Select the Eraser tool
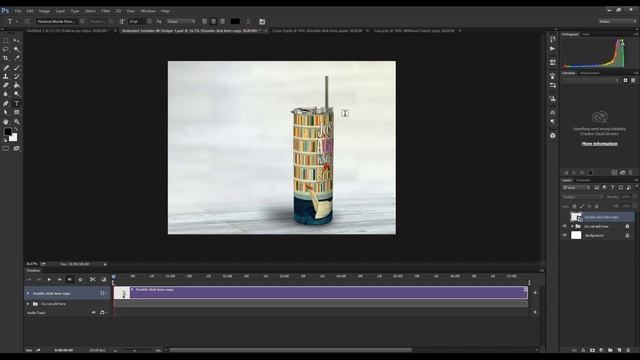 pyautogui.click(x=6, y=85)
